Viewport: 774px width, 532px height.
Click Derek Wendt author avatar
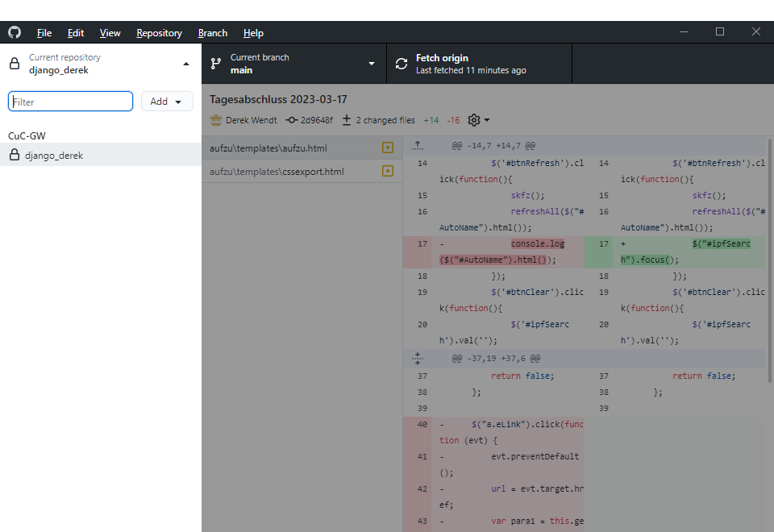point(216,120)
